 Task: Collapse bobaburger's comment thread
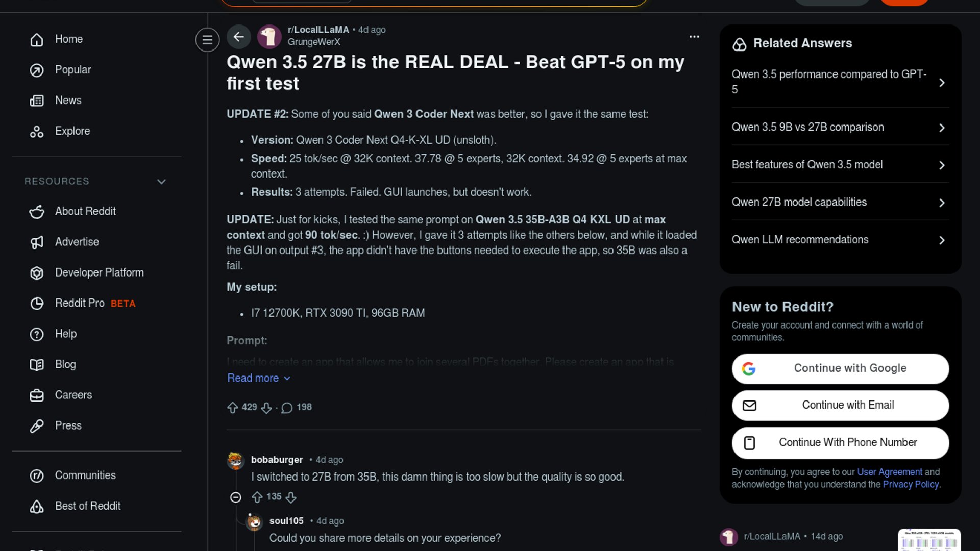click(x=236, y=497)
